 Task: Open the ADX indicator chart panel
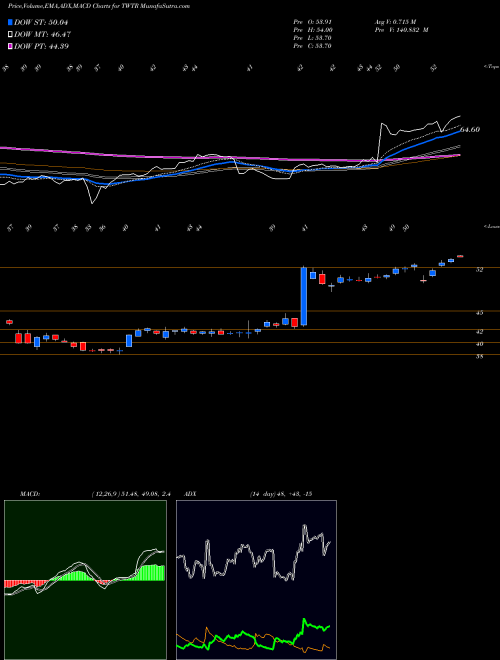[256, 580]
